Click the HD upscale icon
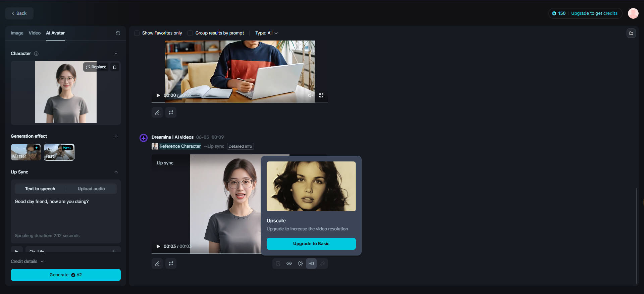This screenshot has height=294, width=644. [311, 264]
